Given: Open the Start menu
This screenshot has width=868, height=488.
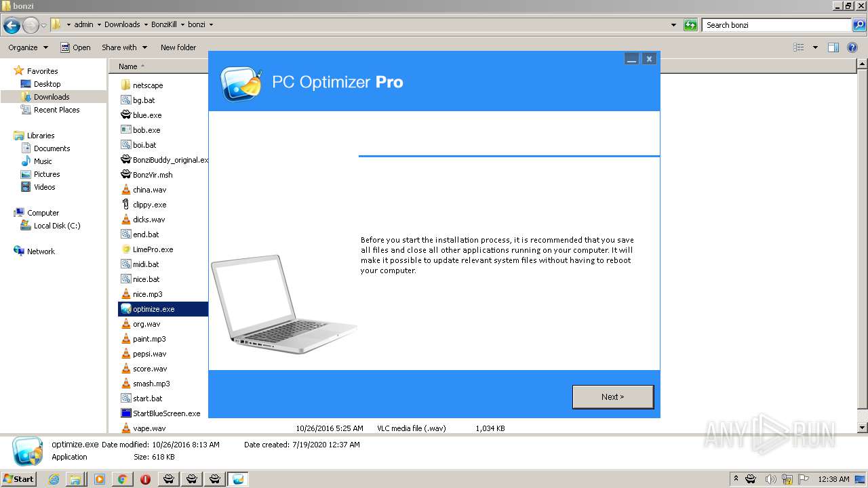Looking at the screenshot, I should [x=18, y=479].
